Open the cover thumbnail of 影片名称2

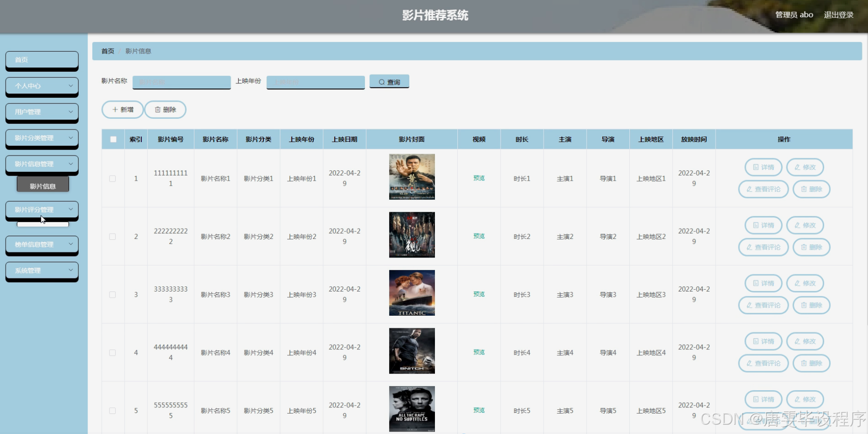coord(412,235)
